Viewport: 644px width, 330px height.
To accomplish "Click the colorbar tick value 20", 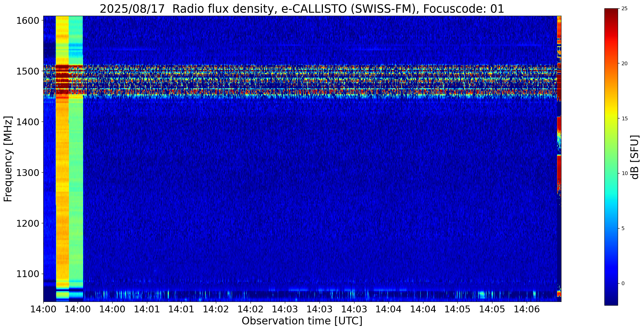I will click(625, 63).
